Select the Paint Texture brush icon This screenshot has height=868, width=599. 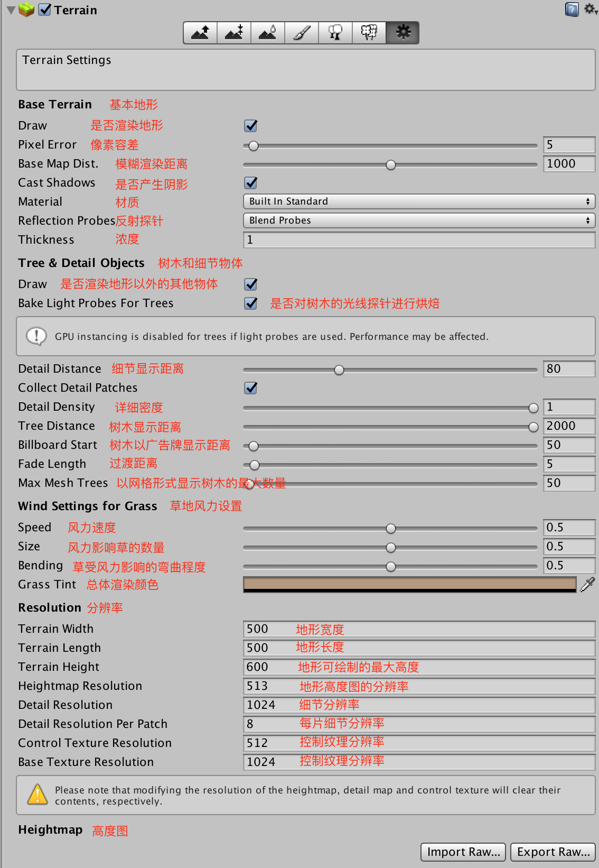click(x=302, y=33)
